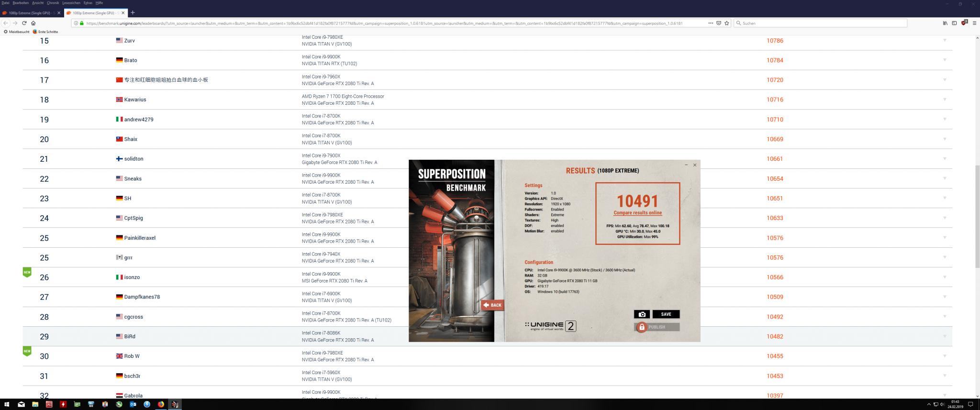Select username bsch3r
Image resolution: width=980 pixels, height=410 pixels.
[x=132, y=376]
